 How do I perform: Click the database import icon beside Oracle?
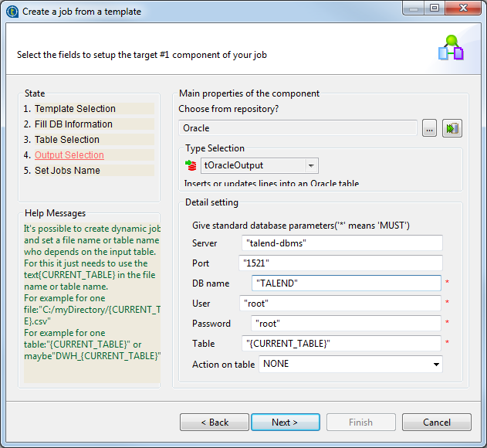451,128
